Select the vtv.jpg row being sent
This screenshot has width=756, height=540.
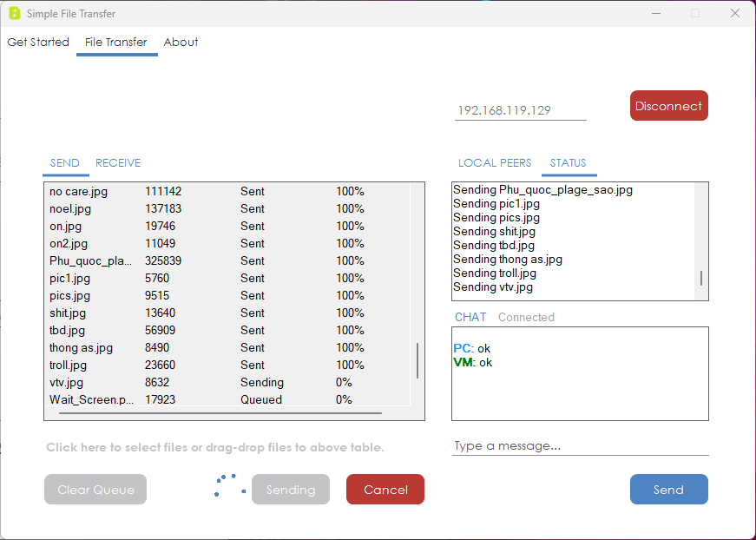click(227, 382)
